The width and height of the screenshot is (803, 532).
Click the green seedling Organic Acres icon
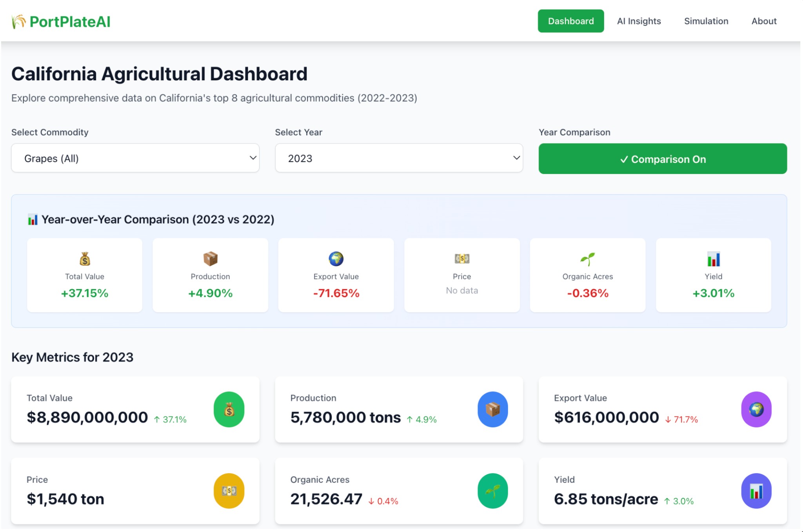[492, 491]
